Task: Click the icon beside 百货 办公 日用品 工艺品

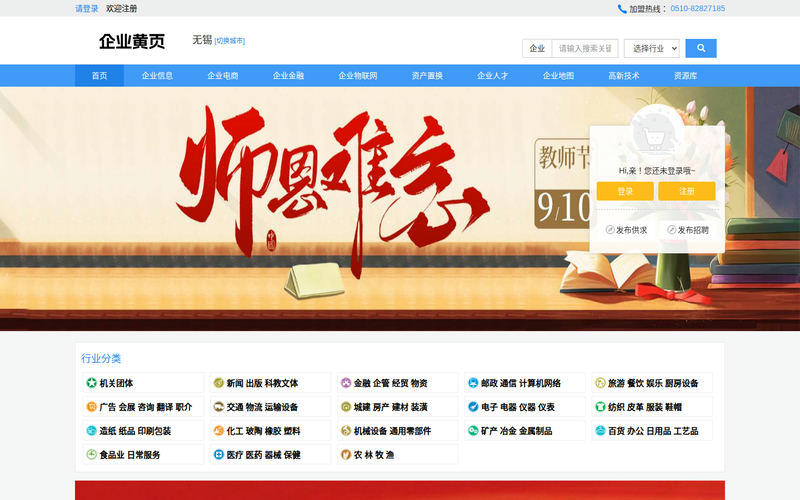Action: [600, 431]
